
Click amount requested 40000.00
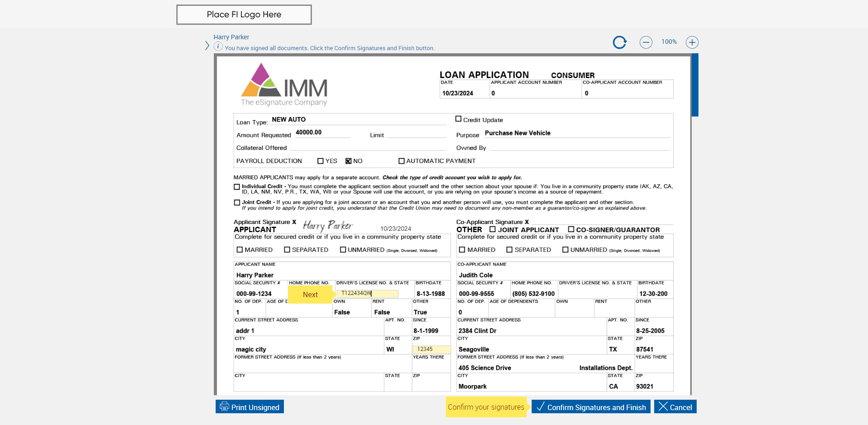coord(309,132)
